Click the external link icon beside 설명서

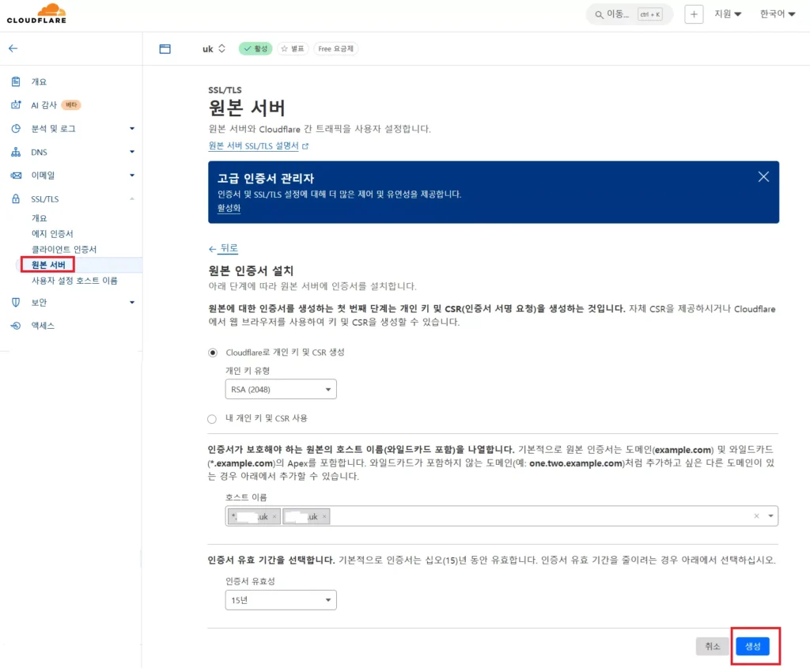[305, 146]
